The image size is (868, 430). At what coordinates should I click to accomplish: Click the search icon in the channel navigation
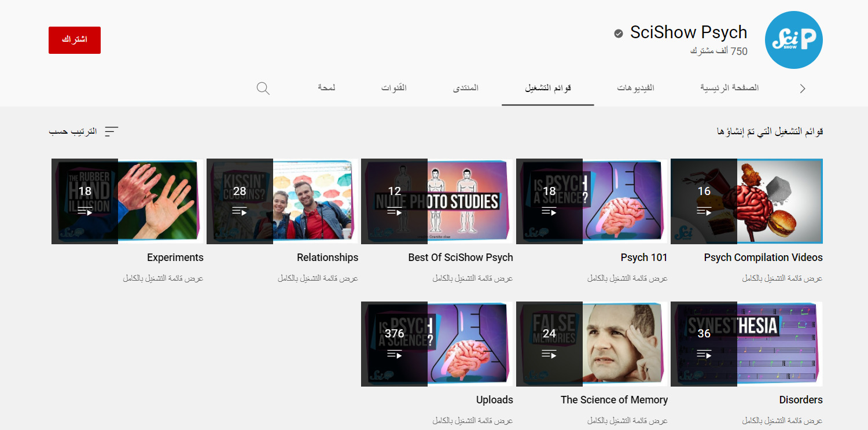(x=263, y=88)
